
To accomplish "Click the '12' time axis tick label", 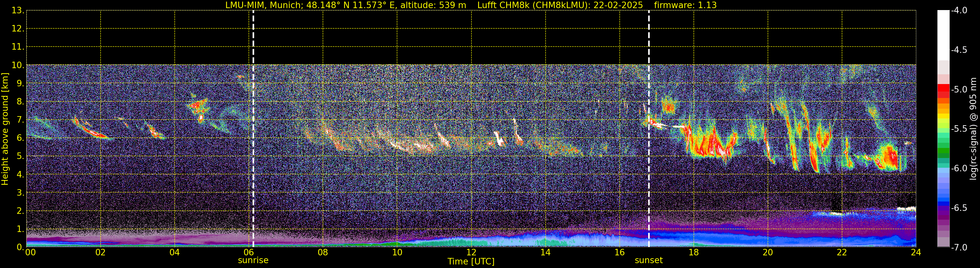I will coord(471,252).
